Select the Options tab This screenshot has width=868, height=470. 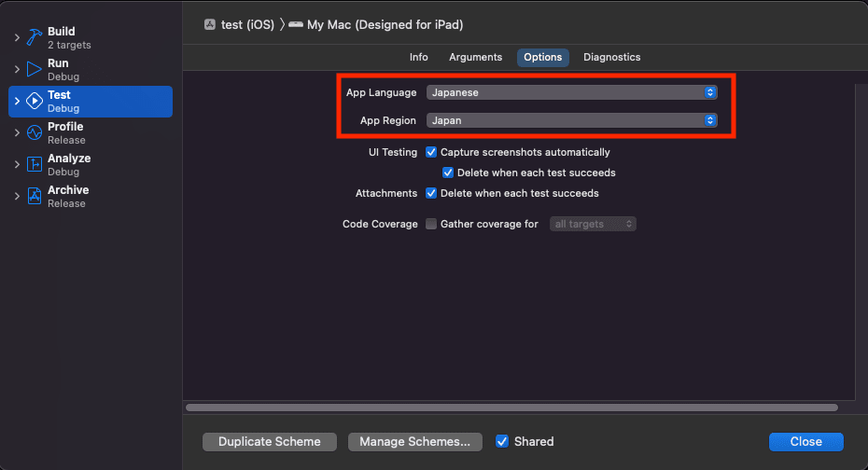[x=543, y=58]
